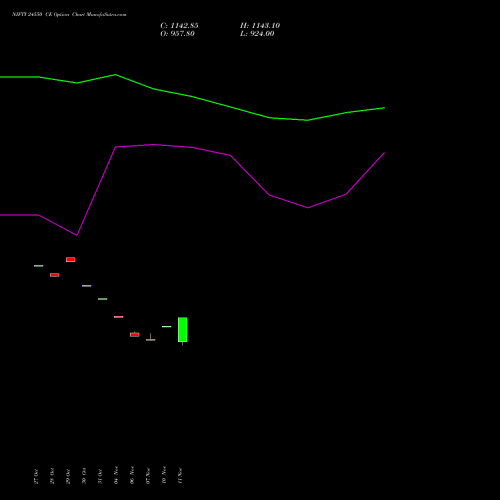Click the 28 Oct date label
Screen dimensions: 500x500
click(52, 476)
